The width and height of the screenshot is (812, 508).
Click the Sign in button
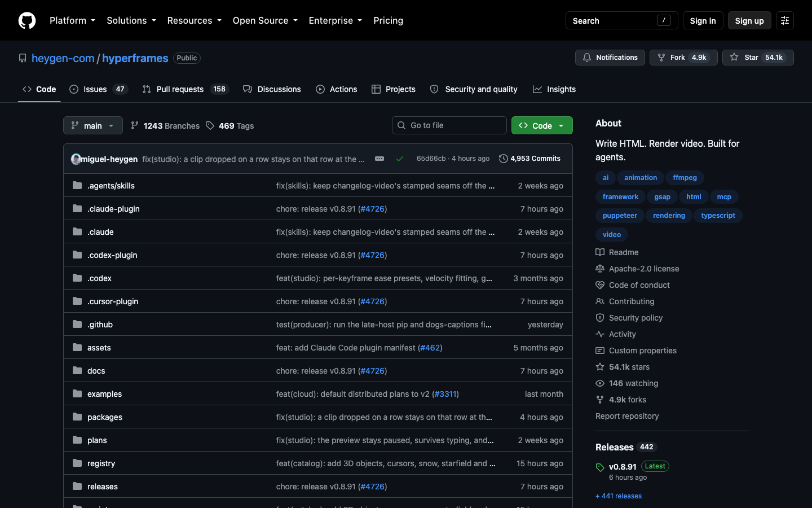[x=703, y=20]
